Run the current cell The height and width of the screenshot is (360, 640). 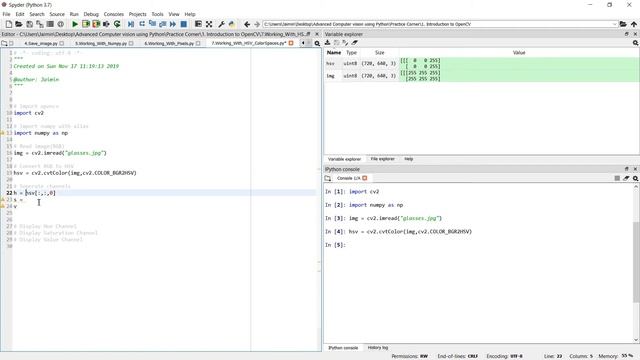[86, 24]
